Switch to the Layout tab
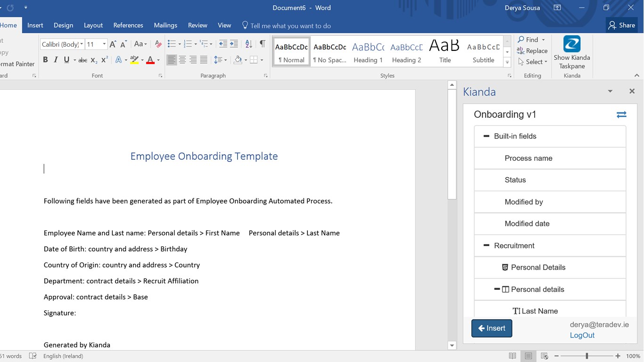 point(93,25)
